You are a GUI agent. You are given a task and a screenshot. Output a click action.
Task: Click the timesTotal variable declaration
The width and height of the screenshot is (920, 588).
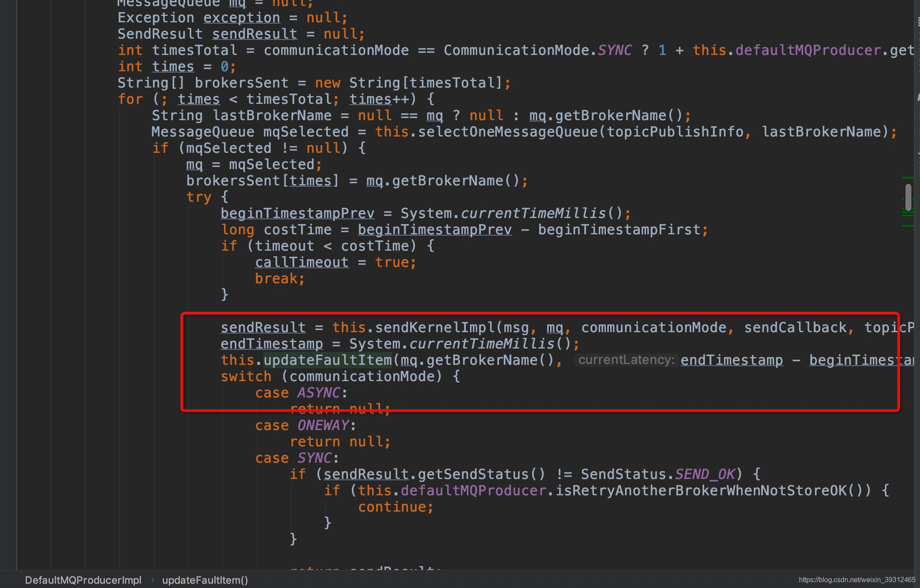[x=194, y=50]
